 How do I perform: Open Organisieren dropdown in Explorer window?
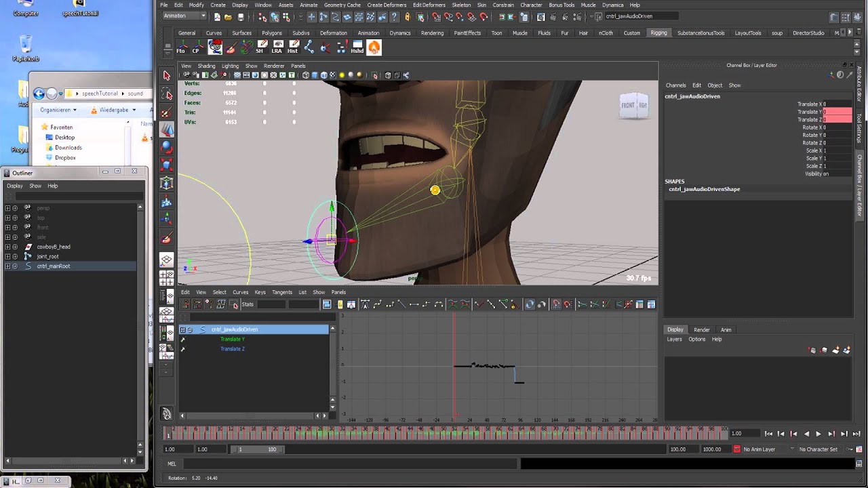58,110
